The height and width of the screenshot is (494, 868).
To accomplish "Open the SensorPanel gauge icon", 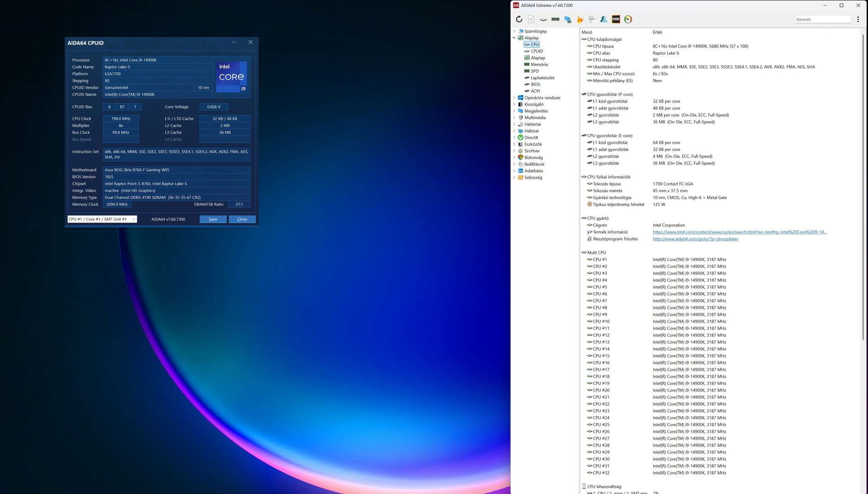I will tap(628, 19).
